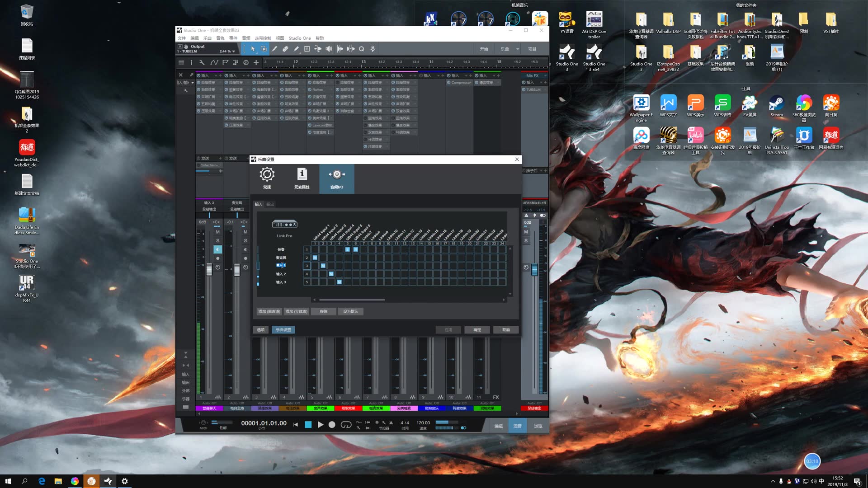
Task: Enable loop playback in the transport bar
Action: point(346,425)
